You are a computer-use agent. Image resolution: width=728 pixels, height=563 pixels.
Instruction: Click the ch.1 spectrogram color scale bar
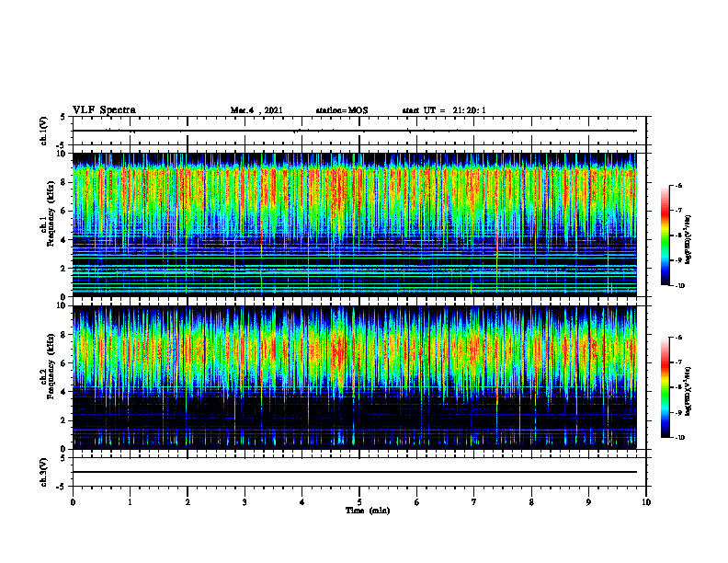pyautogui.click(x=665, y=236)
